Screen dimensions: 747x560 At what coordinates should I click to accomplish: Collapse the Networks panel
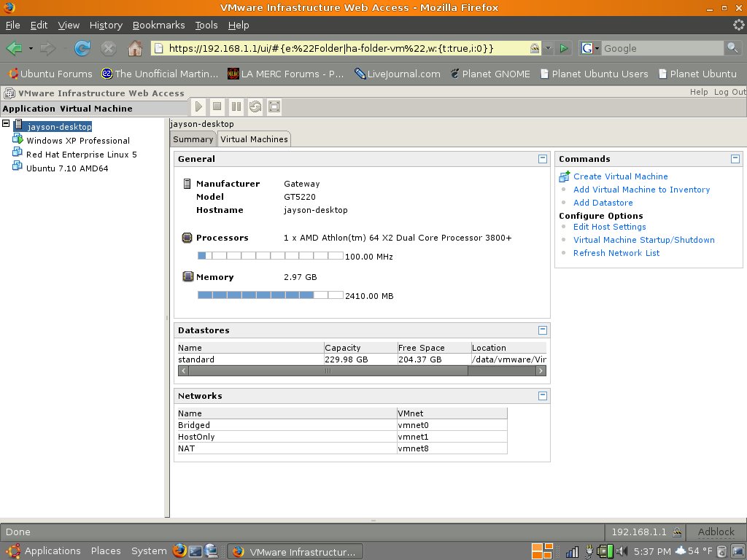(542, 396)
